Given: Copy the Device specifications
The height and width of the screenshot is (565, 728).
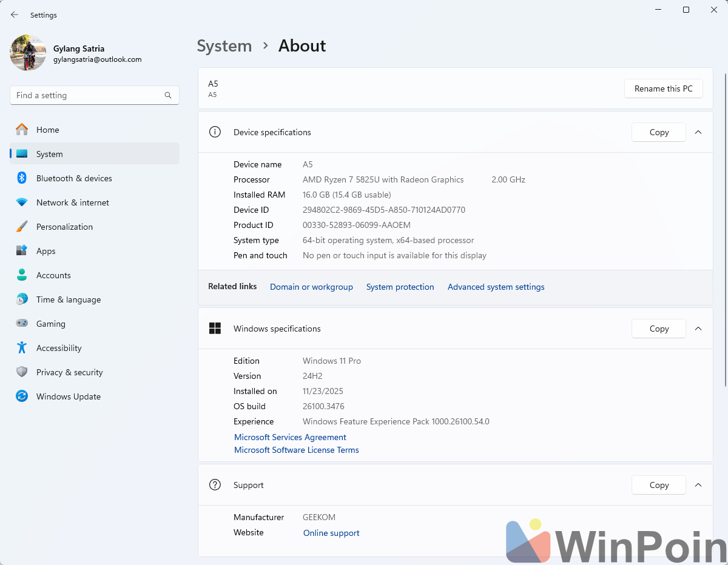Looking at the screenshot, I should (658, 132).
